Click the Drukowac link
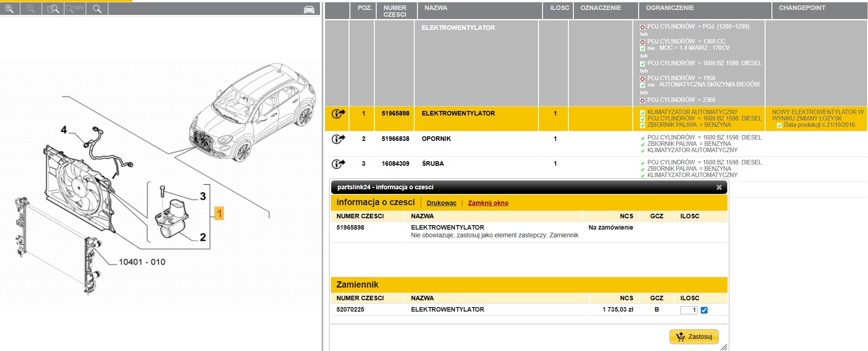The height and width of the screenshot is (351, 868). click(x=441, y=203)
